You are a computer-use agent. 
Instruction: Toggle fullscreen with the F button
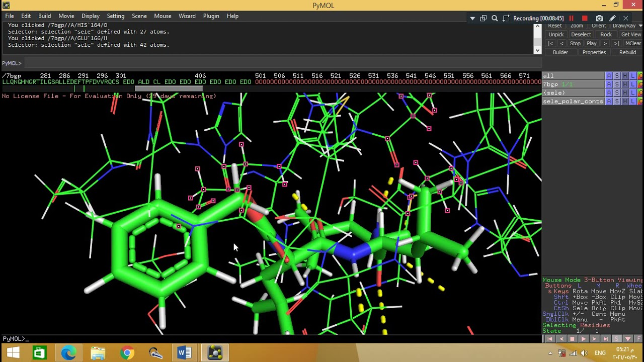tap(638, 339)
